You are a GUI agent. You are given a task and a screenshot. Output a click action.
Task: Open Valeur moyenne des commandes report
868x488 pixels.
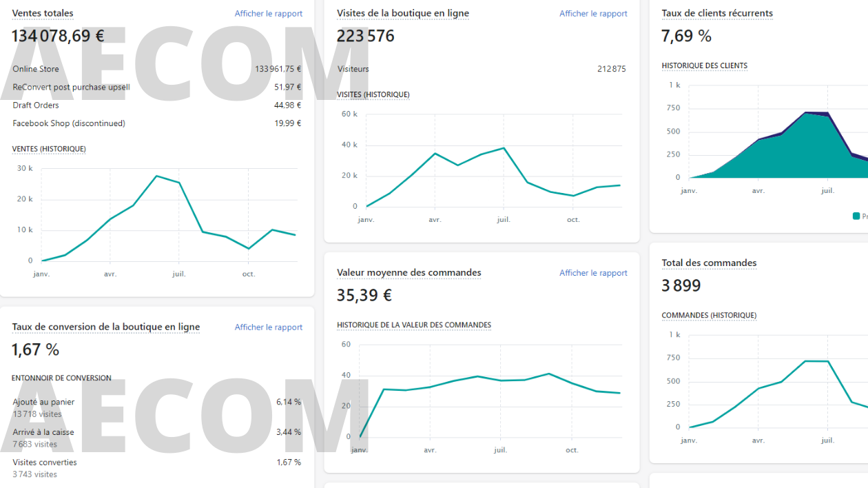click(x=593, y=273)
